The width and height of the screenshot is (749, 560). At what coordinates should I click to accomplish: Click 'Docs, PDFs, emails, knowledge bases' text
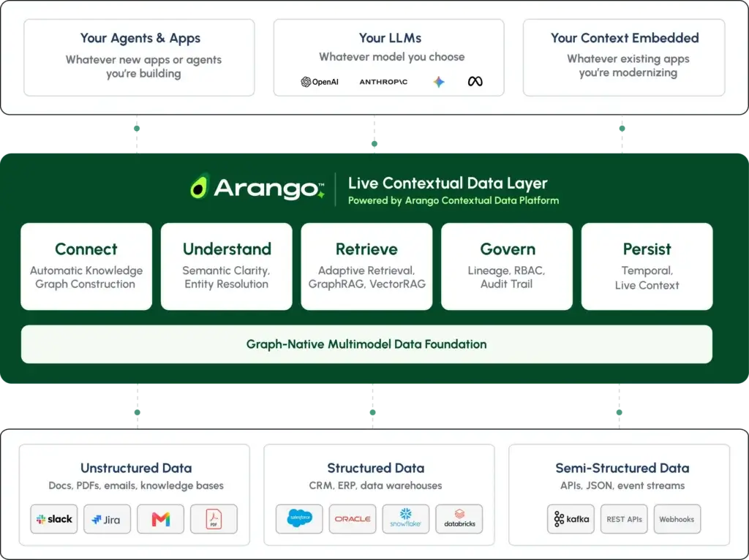coord(136,485)
